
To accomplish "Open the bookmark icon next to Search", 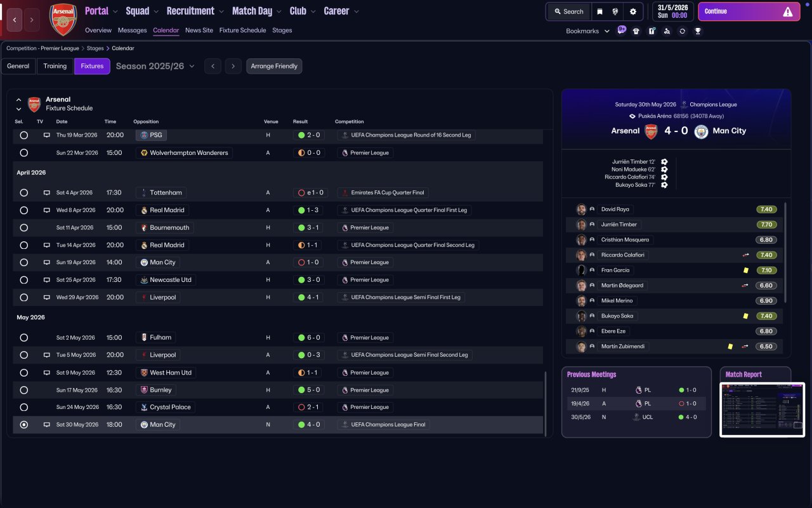I will point(599,11).
